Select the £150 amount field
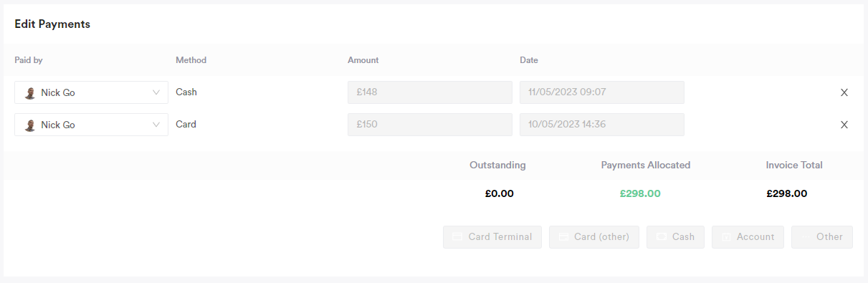This screenshot has width=868, height=283. (430, 125)
